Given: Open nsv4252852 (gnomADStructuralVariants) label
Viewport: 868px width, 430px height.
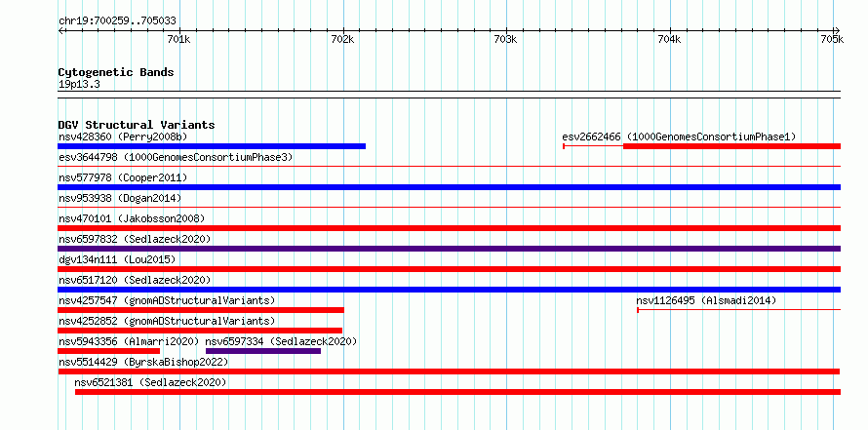Looking at the screenshot, I should click(x=167, y=321).
